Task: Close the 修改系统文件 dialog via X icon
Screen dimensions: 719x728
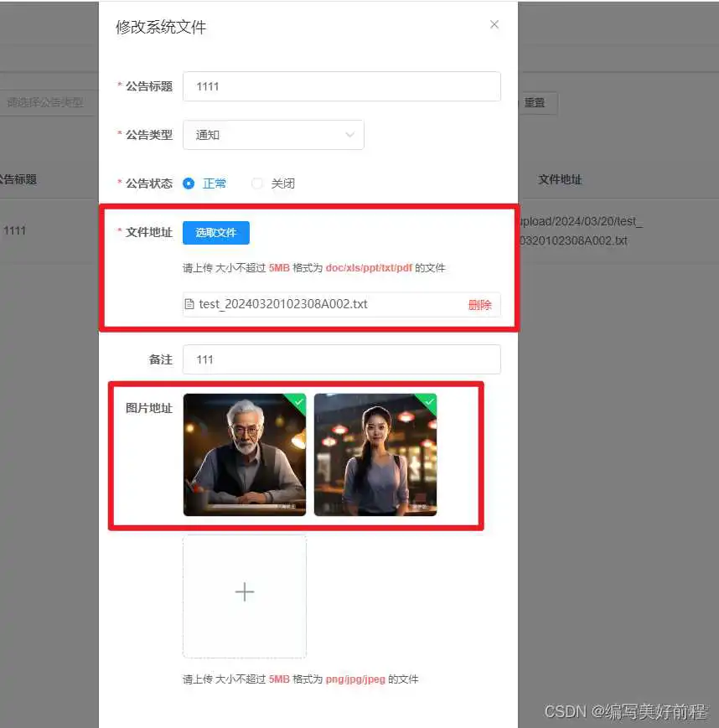Action: pyautogui.click(x=494, y=24)
